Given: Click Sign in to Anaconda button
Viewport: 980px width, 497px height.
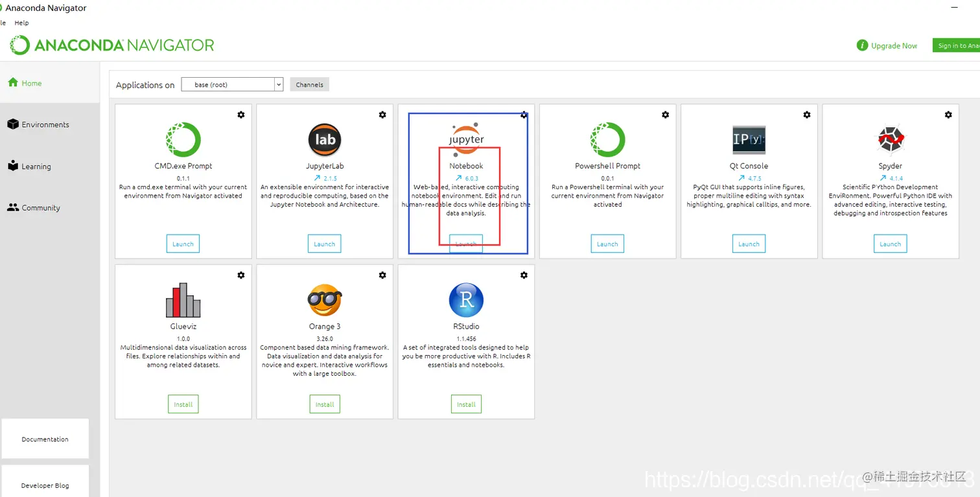Looking at the screenshot, I should 956,45.
